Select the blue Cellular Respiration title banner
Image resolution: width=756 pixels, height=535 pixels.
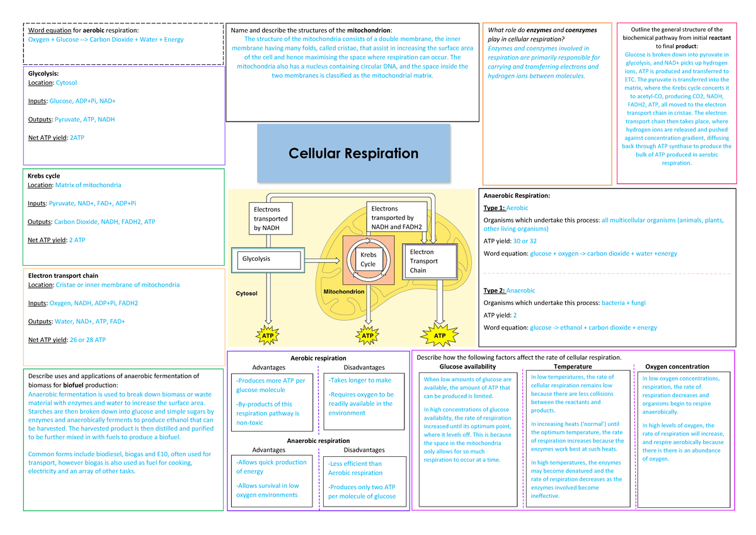click(x=354, y=153)
